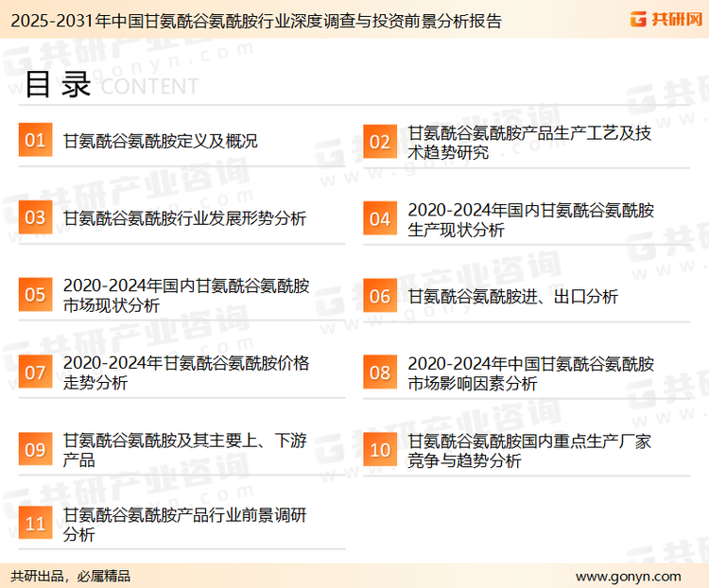Select chapter 甘氨酰谷氨酰胺产品生产工艺及技术趋势研究

(x=529, y=143)
